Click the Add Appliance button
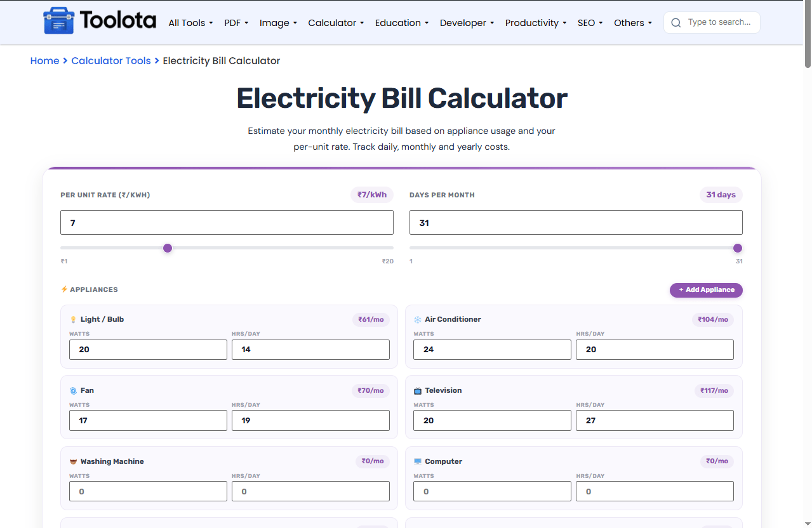 click(706, 290)
